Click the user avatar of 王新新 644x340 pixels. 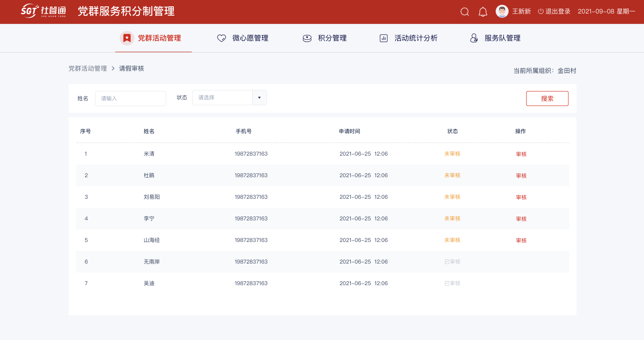tap(502, 11)
